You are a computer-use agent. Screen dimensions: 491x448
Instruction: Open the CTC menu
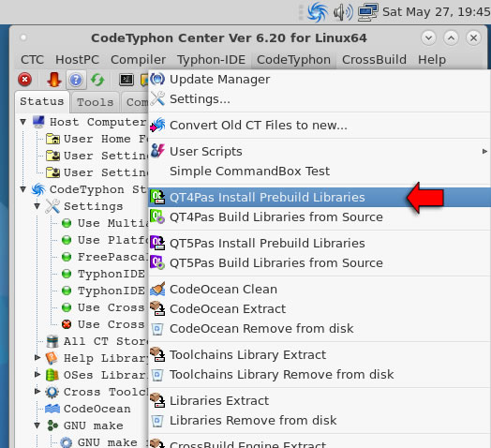(32, 60)
